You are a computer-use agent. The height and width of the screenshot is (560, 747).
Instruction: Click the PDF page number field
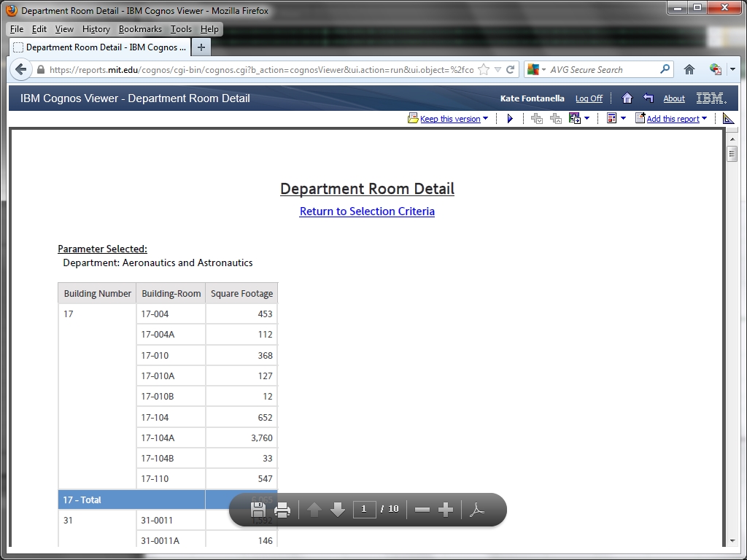pos(364,509)
